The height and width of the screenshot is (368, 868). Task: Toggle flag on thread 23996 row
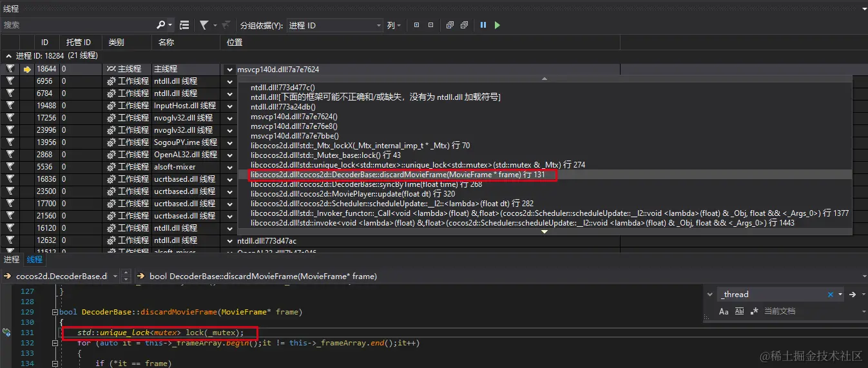point(10,130)
